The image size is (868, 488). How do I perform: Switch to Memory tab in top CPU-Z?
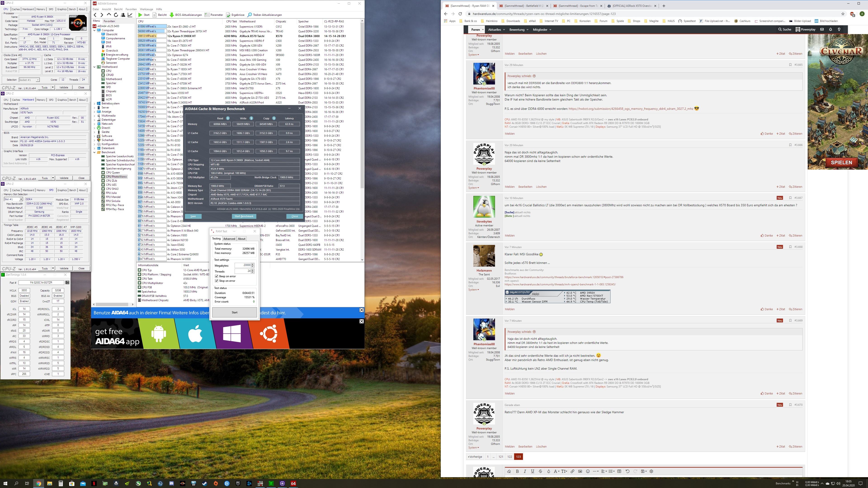41,9
